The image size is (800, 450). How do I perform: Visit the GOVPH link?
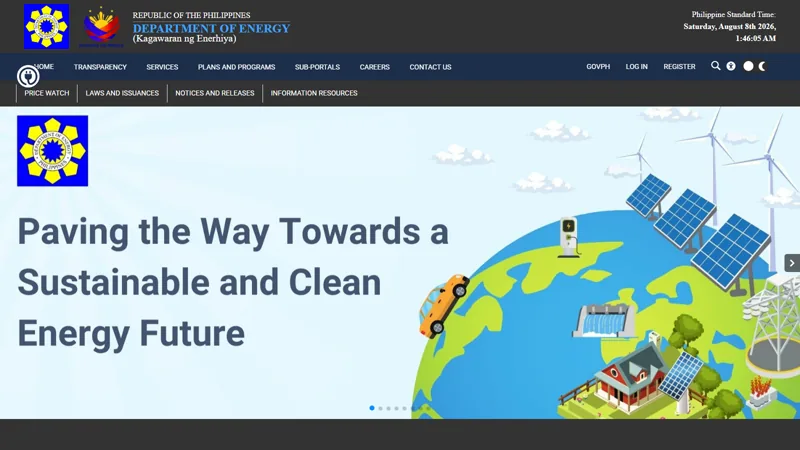pyautogui.click(x=598, y=67)
